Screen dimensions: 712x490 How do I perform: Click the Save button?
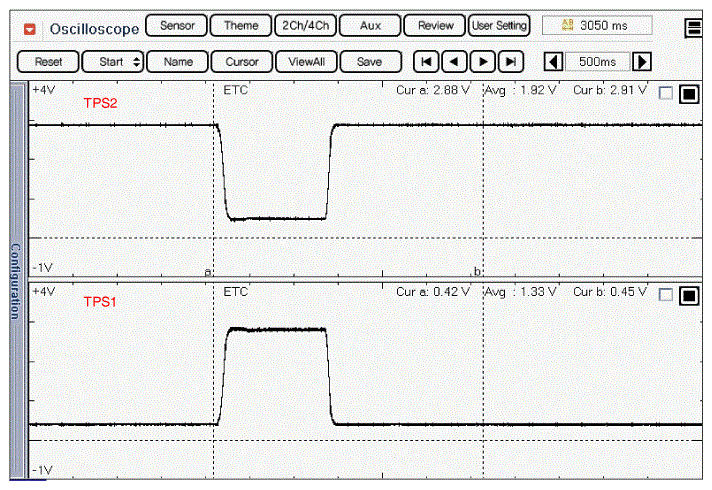pos(369,62)
